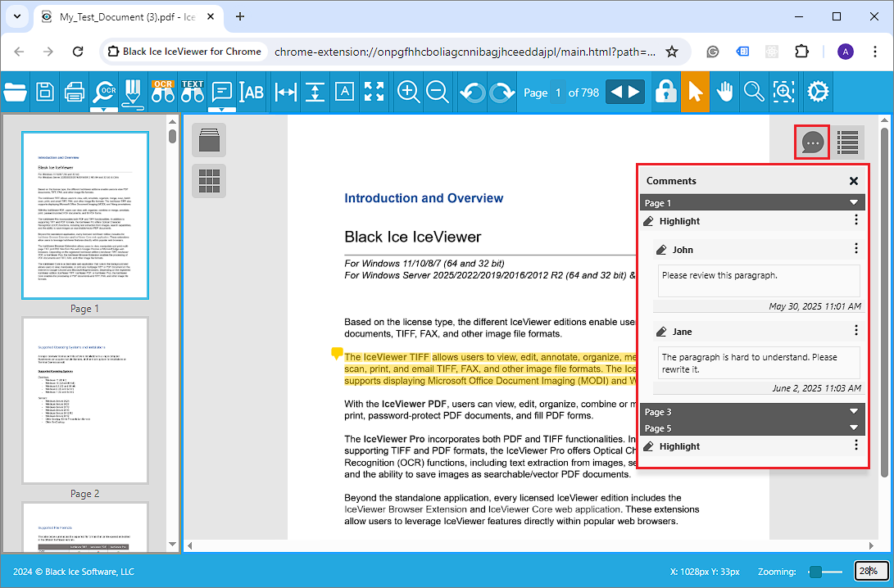Viewport: 894px width, 588px height.
Task: Open the dropdown under the OCR tool
Action: pos(104,108)
